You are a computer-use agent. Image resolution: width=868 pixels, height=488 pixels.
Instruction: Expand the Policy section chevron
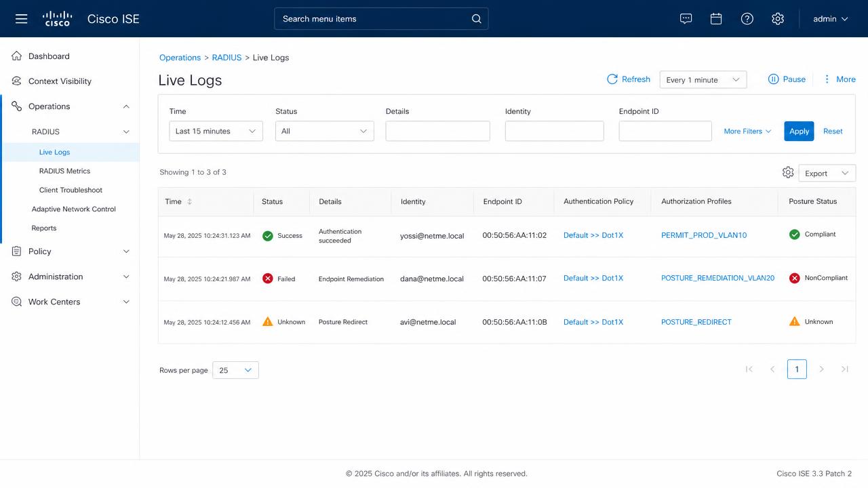[126, 251]
